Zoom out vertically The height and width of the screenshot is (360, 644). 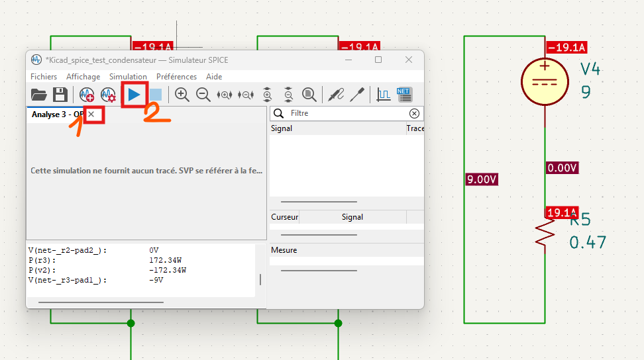288,95
